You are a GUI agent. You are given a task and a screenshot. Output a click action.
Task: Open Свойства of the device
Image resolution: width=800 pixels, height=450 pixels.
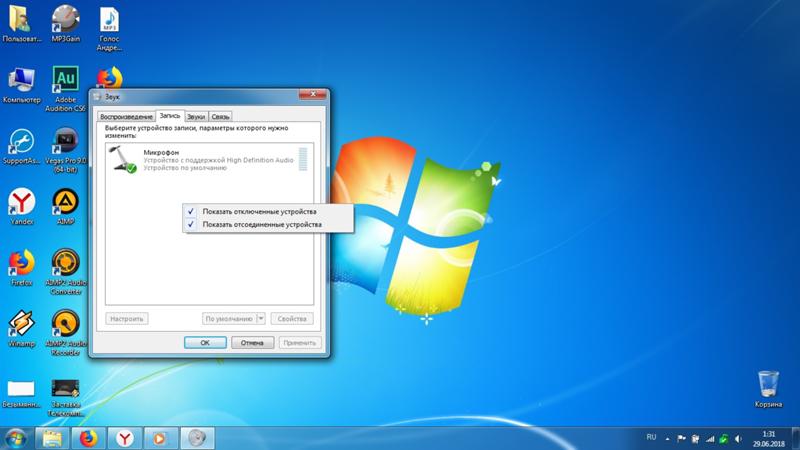tap(292, 319)
